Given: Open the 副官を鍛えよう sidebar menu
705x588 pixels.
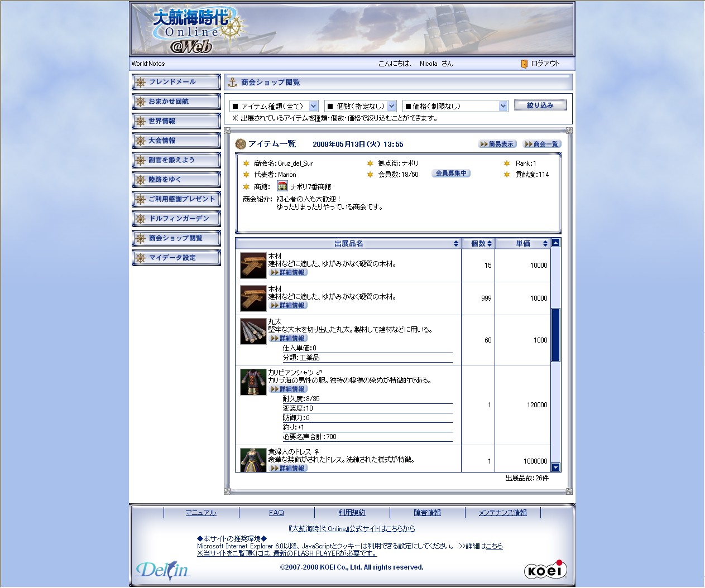Looking at the screenshot, I should [x=176, y=160].
